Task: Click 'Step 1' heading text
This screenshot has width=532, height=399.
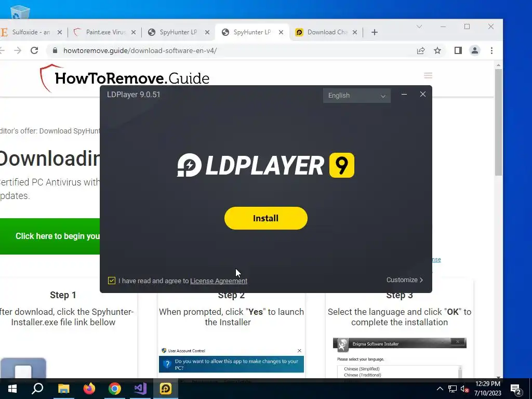Action: tap(63, 295)
